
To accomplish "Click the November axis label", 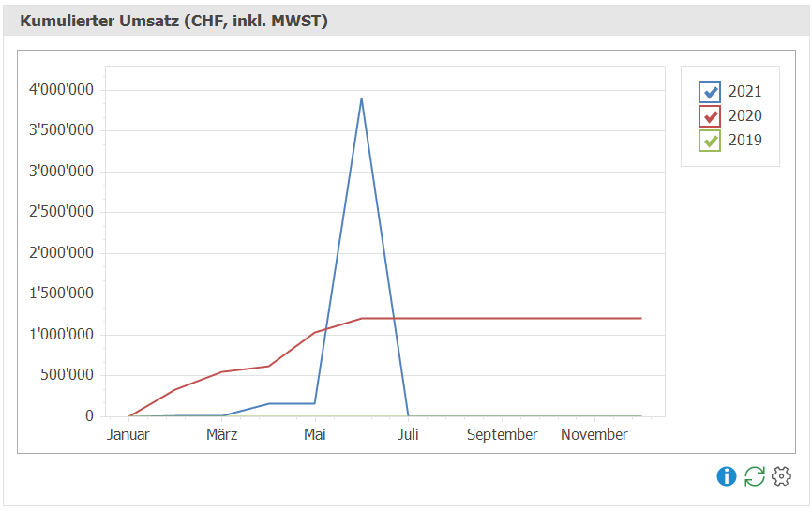I will [x=594, y=434].
